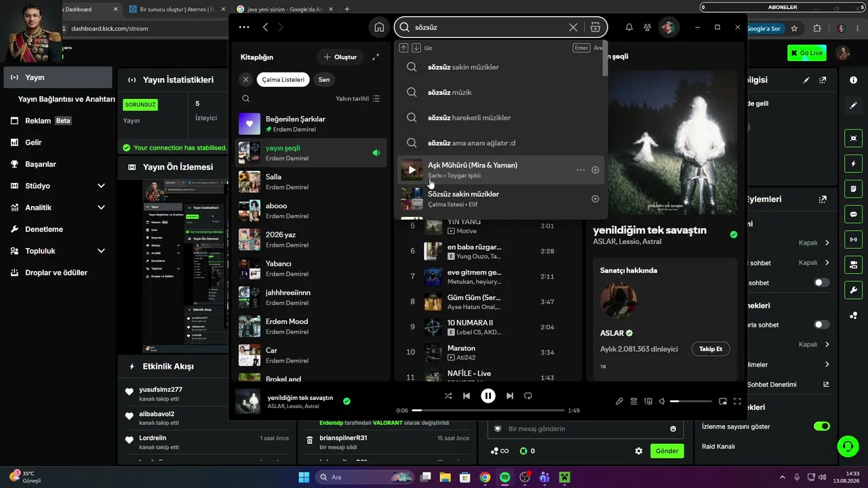Toggle İzlenme sayısını göster switch
The height and width of the screenshot is (488, 868).
(821, 426)
